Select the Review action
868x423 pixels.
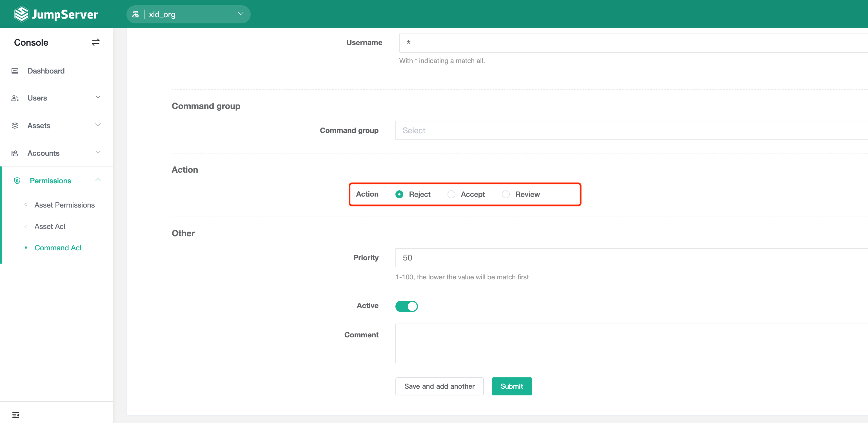point(506,194)
